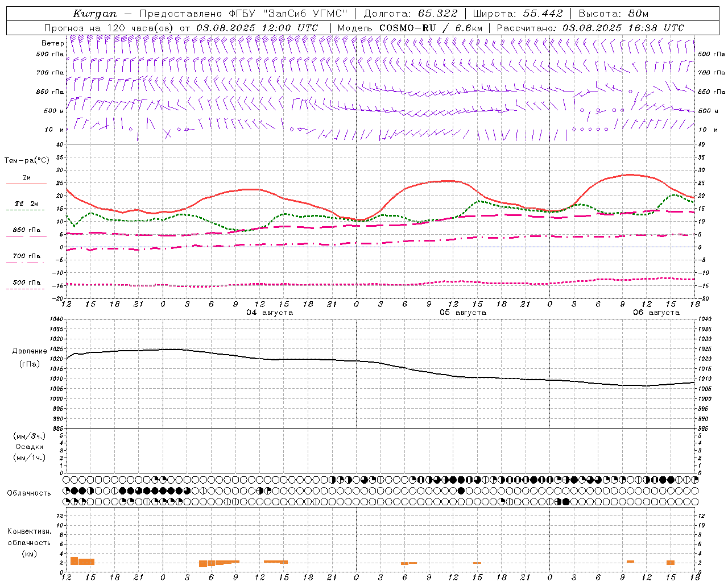Select the model name "COSMO-RU / 6.6км"
728x582 pixels.
pyautogui.click(x=431, y=28)
